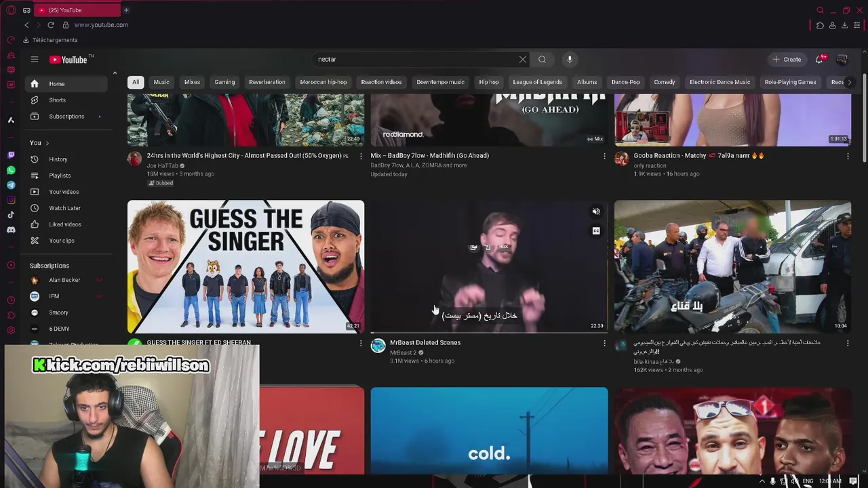The width and height of the screenshot is (868, 488).
Task: Select the Music filter chip
Action: 161,82
